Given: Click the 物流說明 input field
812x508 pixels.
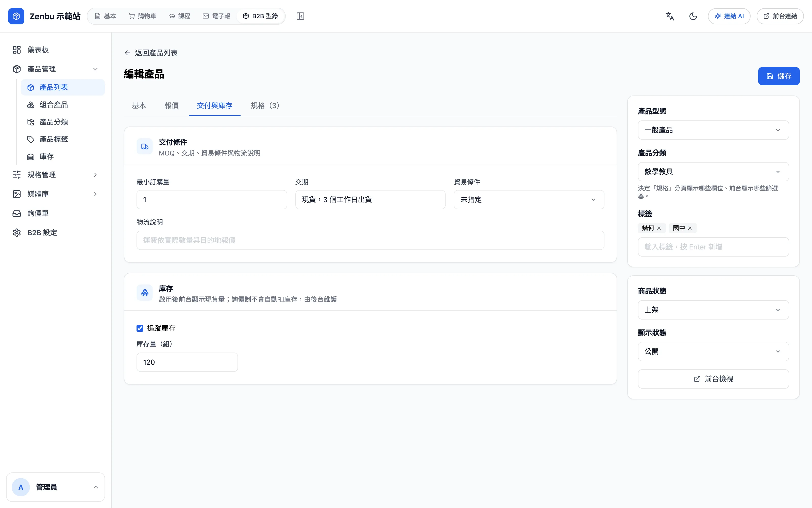Looking at the screenshot, I should [x=370, y=240].
